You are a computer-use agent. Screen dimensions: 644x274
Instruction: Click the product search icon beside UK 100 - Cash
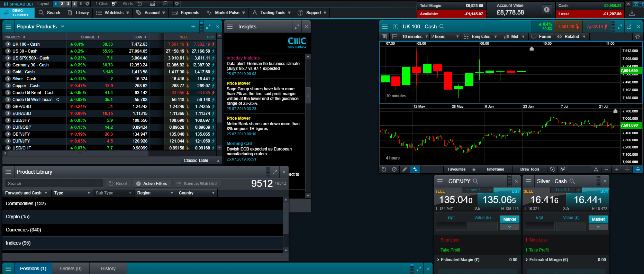(x=442, y=27)
